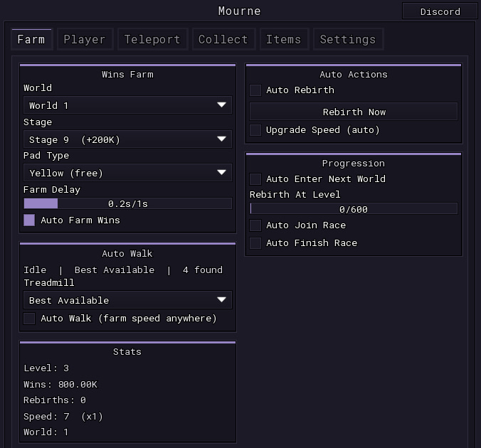Image resolution: width=481 pixels, height=448 pixels.
Task: Click the Discord button
Action: pos(440,11)
